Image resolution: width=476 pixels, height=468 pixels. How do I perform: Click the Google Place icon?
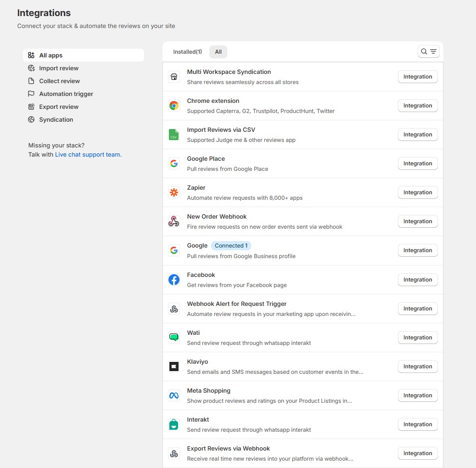point(174,164)
